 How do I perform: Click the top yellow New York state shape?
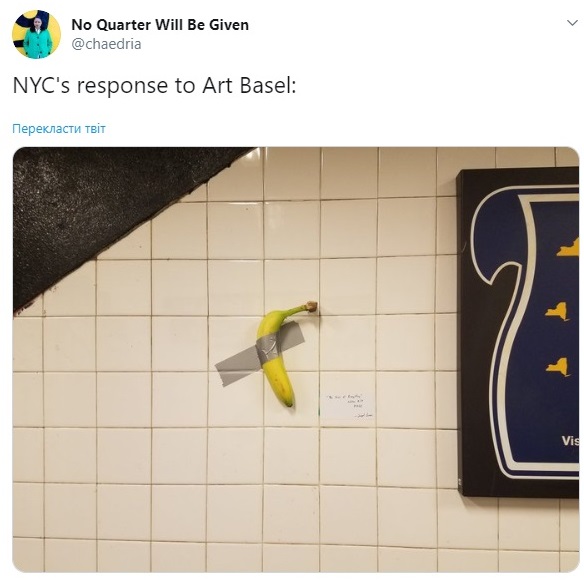tap(568, 248)
